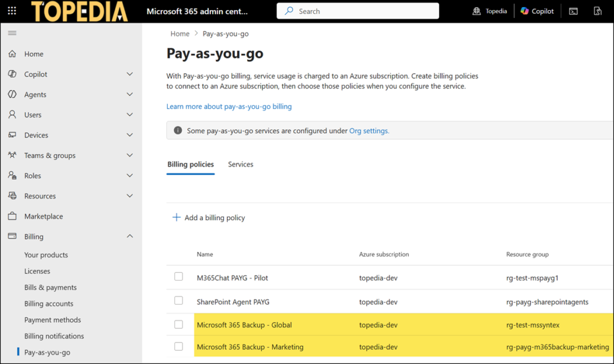The image size is (614, 364).
Task: Click rg-payg-sharepointagents resource group cell
Action: pyautogui.click(x=547, y=302)
